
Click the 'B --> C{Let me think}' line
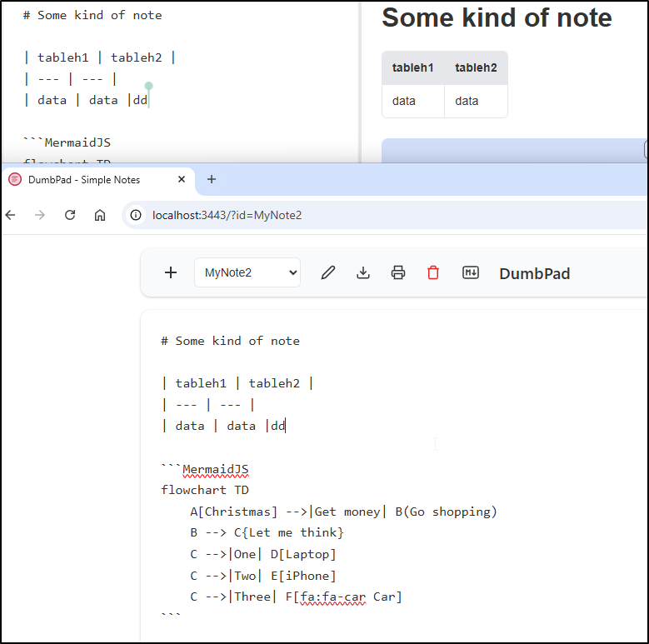(267, 532)
